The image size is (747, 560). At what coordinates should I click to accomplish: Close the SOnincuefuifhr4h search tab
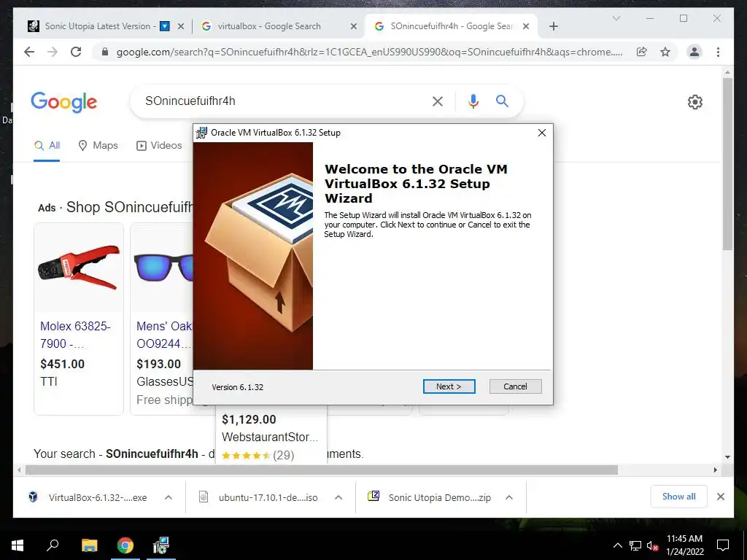526,27
